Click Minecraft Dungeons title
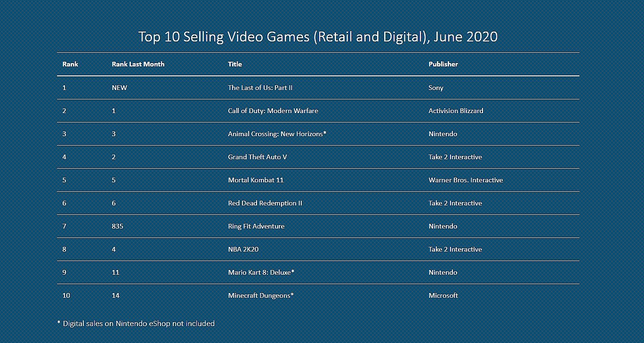 coord(261,295)
